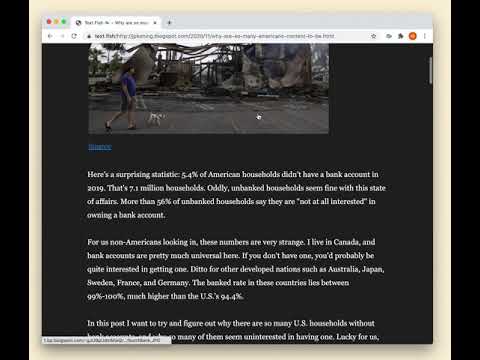The width and height of the screenshot is (480, 360).
Task: Open the site security lock info
Action: click(89, 36)
